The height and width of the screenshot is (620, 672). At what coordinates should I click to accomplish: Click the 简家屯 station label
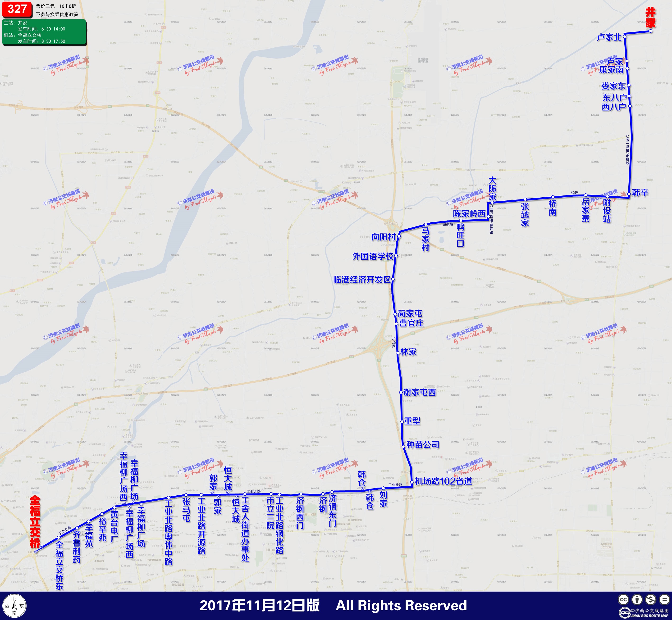click(x=410, y=313)
